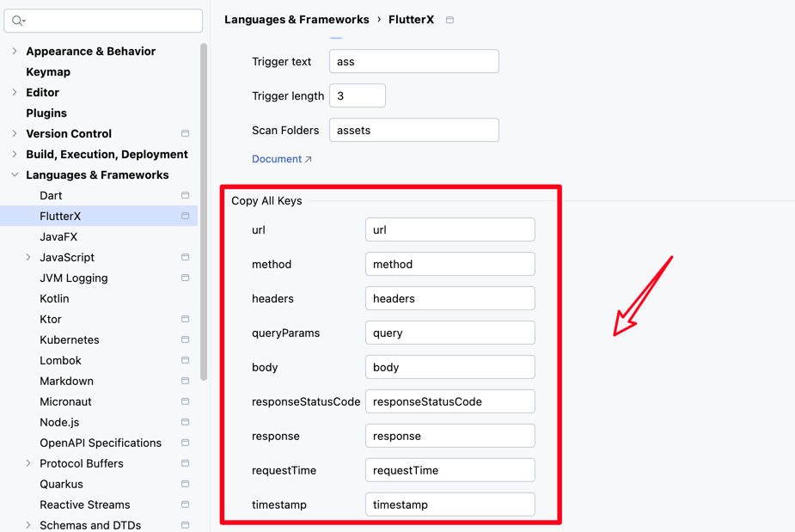Click the Trigger text input field

(413, 62)
